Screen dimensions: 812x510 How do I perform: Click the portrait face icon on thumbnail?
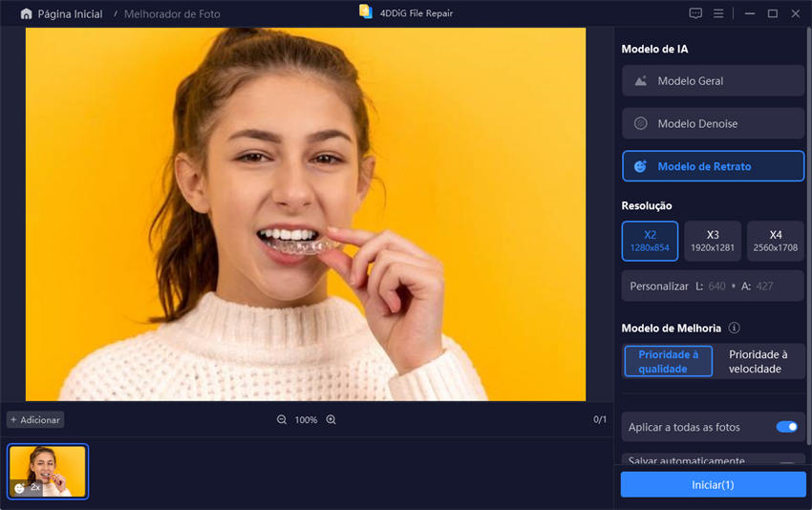[19, 488]
